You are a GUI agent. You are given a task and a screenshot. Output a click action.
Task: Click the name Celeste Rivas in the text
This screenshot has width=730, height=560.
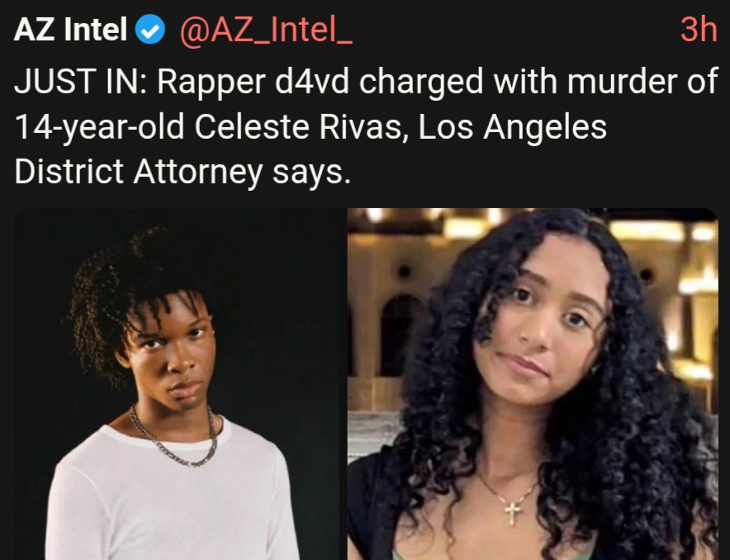[x=298, y=126]
